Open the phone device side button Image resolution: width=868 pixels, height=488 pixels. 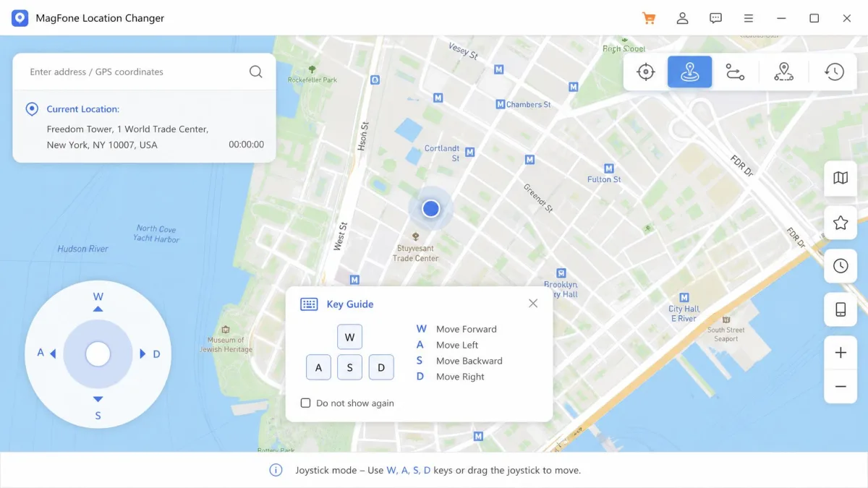(x=841, y=309)
